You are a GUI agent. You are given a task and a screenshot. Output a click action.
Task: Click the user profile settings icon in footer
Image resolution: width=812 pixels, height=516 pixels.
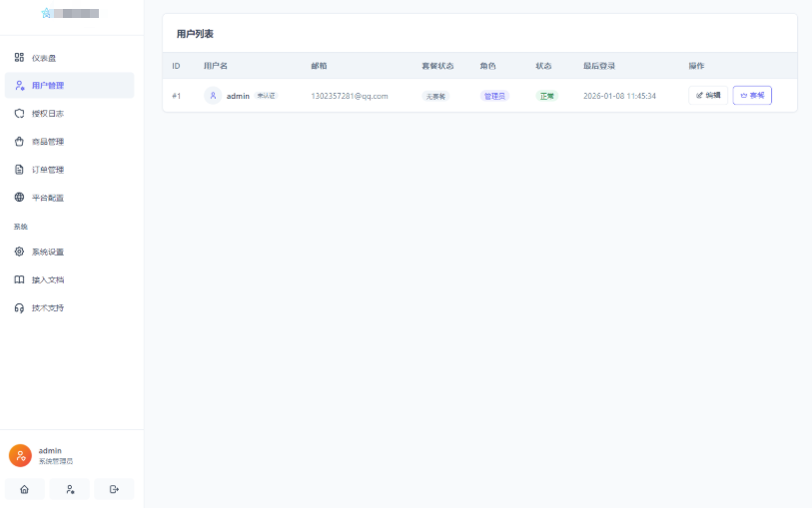[69, 489]
